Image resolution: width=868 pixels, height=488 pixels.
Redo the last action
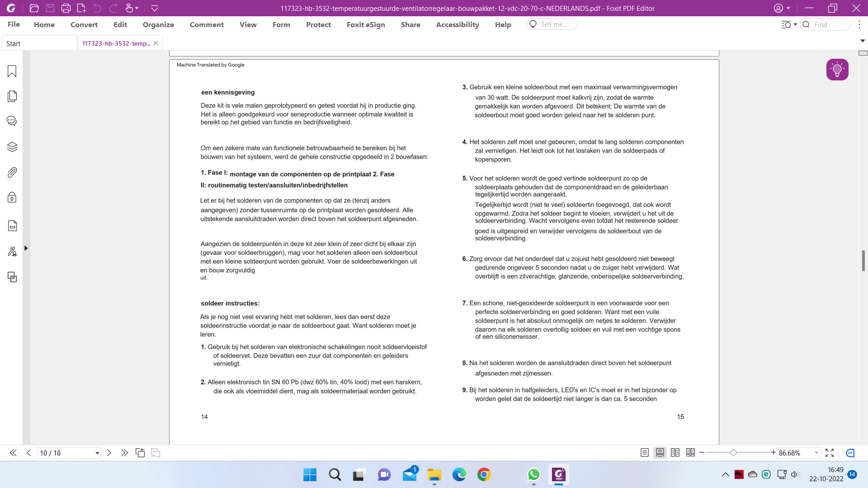pyautogui.click(x=113, y=8)
